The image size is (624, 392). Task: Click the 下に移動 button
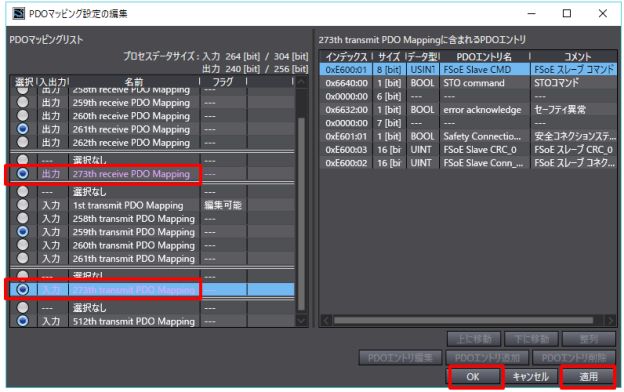pos(531,339)
